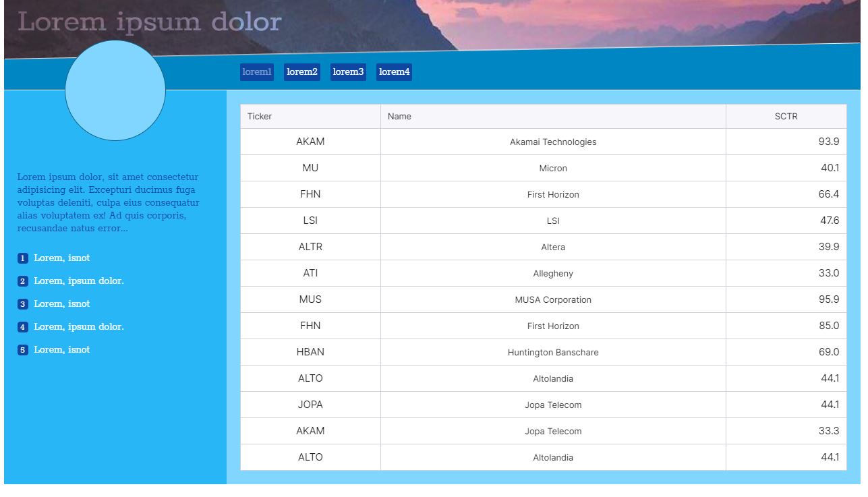
Task: Select the MUS ticker cell
Action: tap(310, 299)
